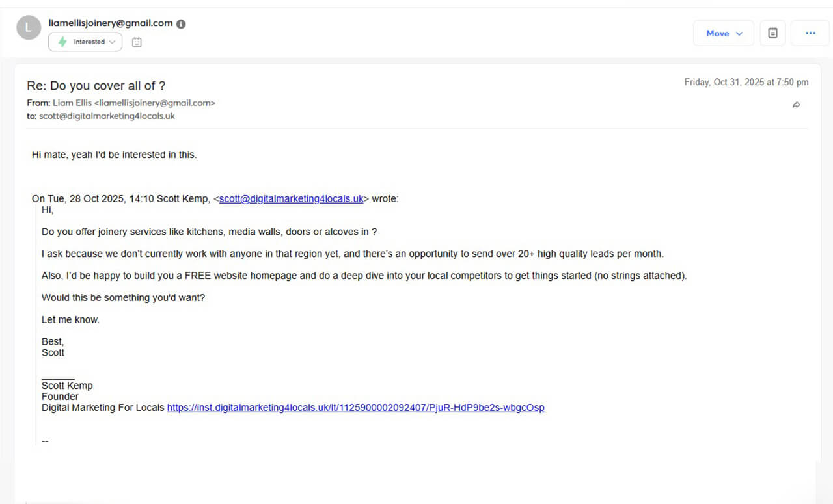Open the Move dropdown button
Viewport: 833px width, 504px height.
click(x=724, y=33)
